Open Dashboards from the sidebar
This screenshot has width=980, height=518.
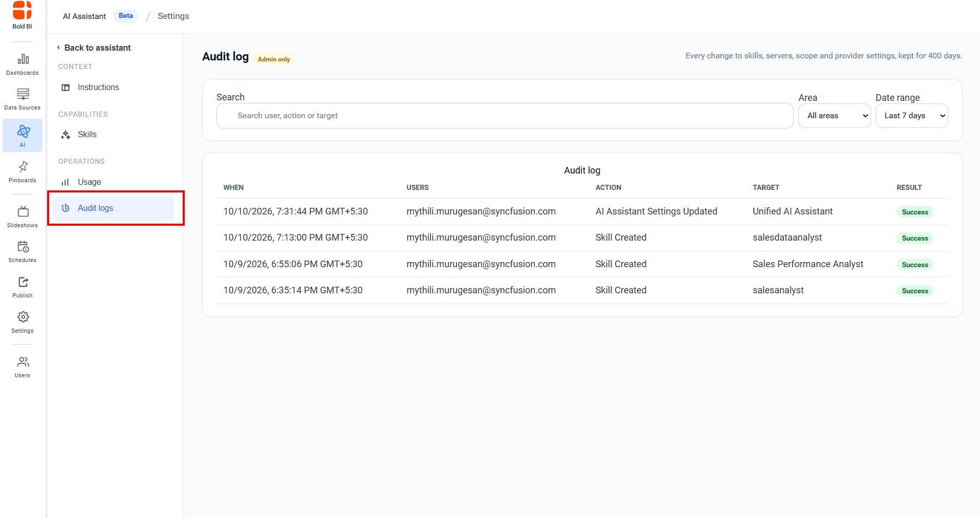point(23,64)
